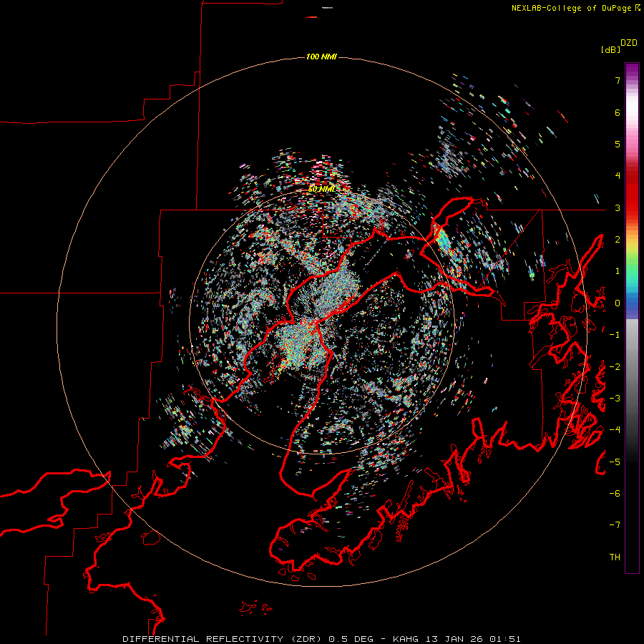This screenshot has height=644, width=644.
Task: Click the TH label on the color scale
Action: click(615, 557)
